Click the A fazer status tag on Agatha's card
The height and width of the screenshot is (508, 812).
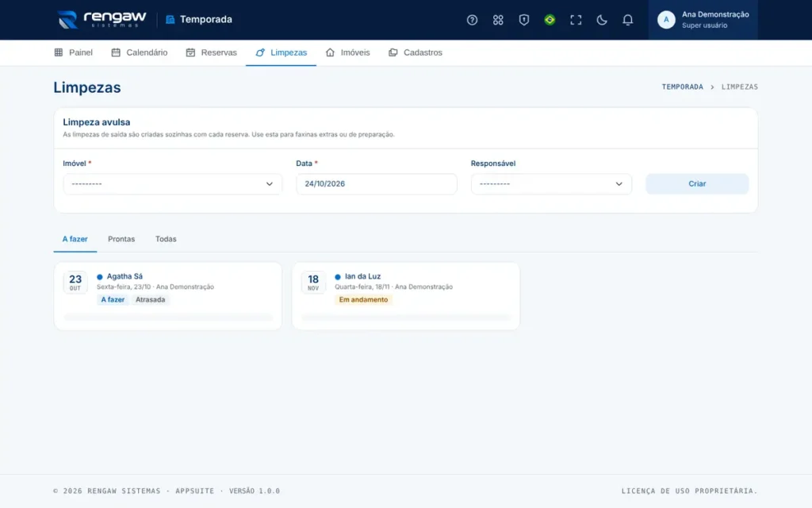(113, 299)
